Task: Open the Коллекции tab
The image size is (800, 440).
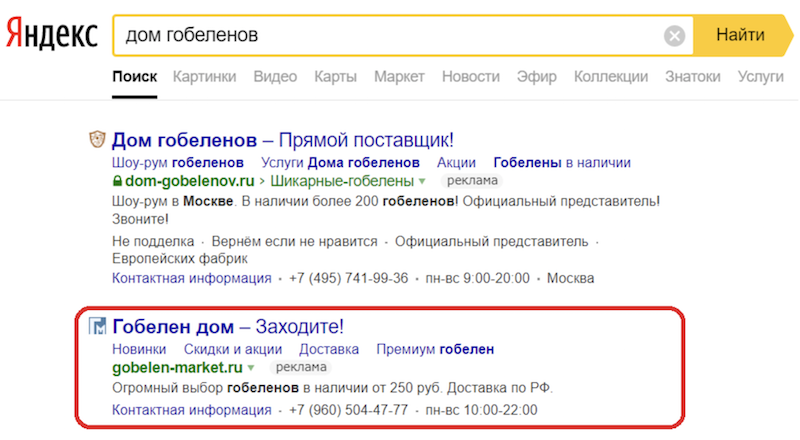Action: click(x=611, y=77)
